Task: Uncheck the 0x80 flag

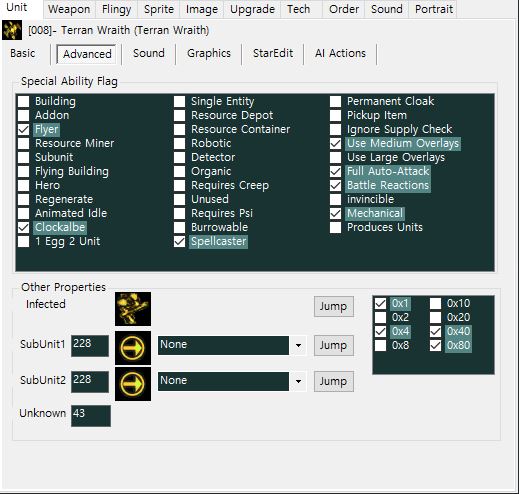Action: click(436, 346)
